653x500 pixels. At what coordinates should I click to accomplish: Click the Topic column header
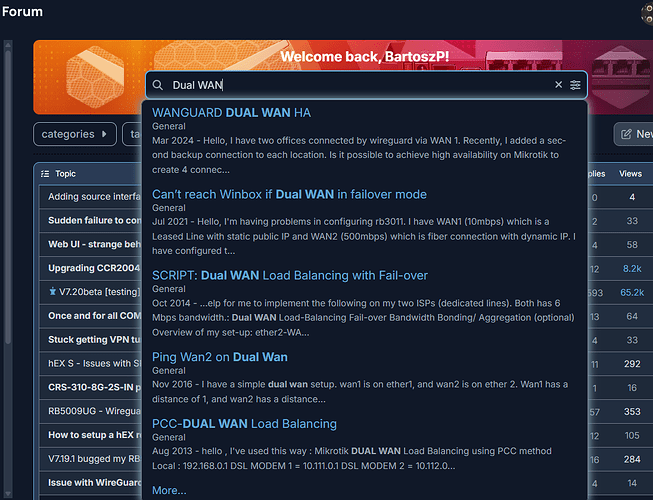[65, 174]
